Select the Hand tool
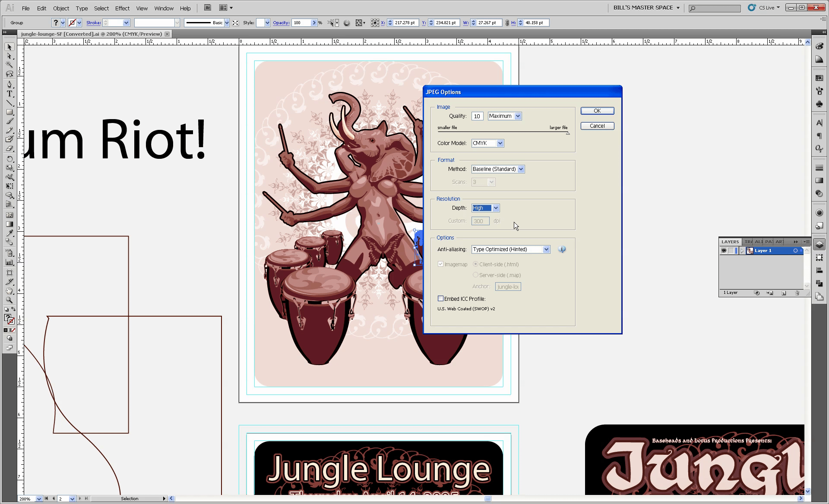Screen dimensions: 829x504 click(9, 291)
